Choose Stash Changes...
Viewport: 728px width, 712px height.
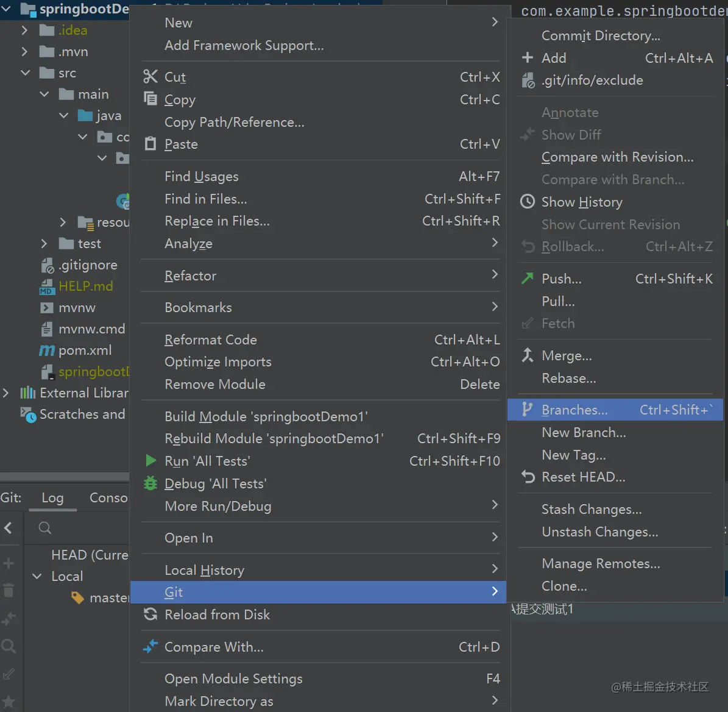tap(615, 509)
